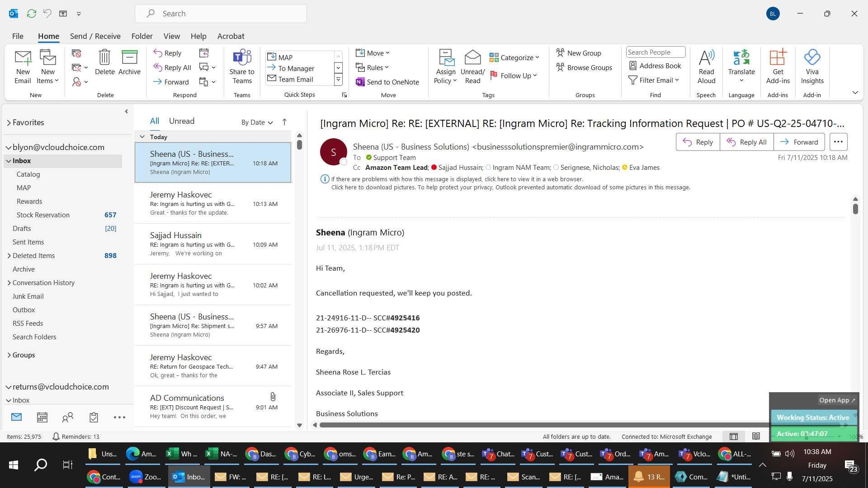Switch to Calendar view in navigation bar
868x488 pixels.
coord(42,418)
